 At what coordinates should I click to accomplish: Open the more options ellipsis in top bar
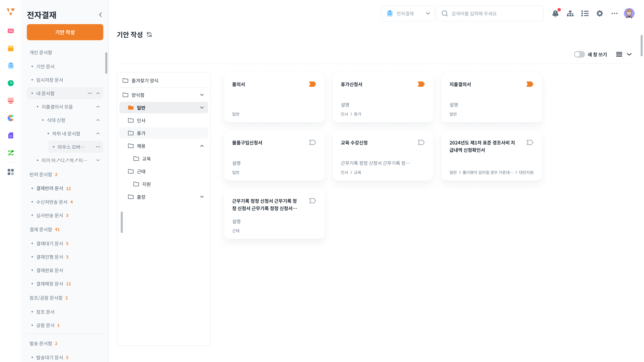tap(614, 13)
